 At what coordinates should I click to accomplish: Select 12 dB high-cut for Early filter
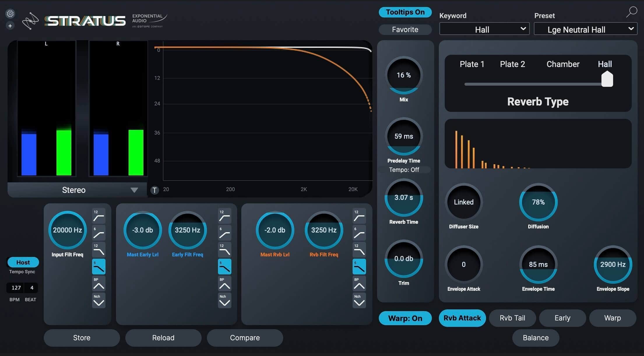(225, 249)
